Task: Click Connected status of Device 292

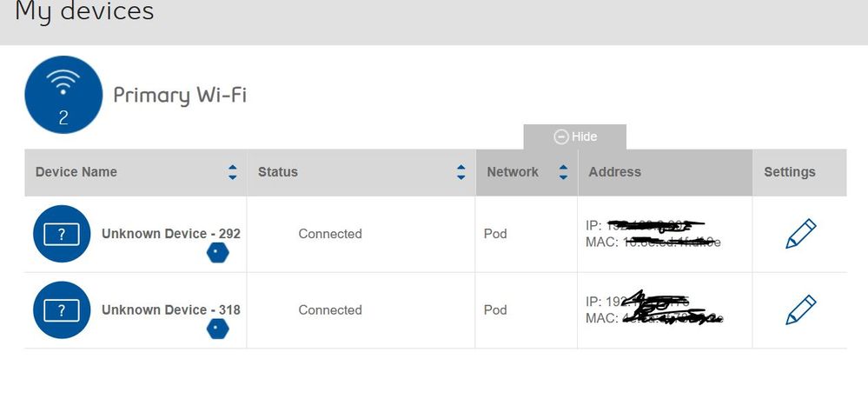Action: tap(330, 234)
